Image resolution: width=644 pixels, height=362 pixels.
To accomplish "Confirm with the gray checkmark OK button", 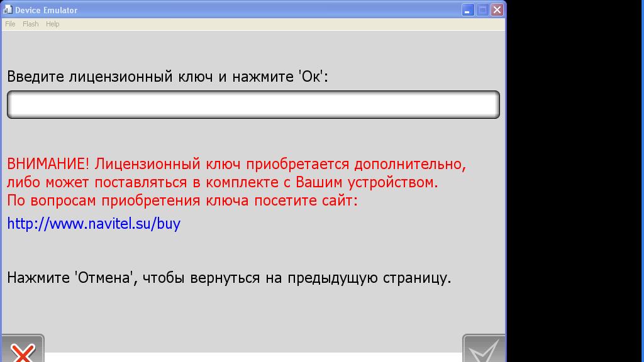I will click(484, 349).
